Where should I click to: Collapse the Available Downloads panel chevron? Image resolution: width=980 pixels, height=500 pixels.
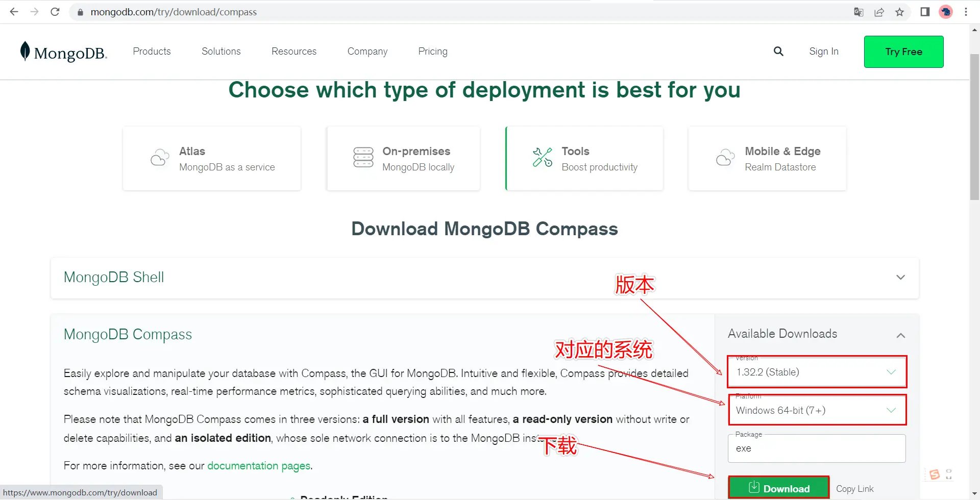coord(900,335)
